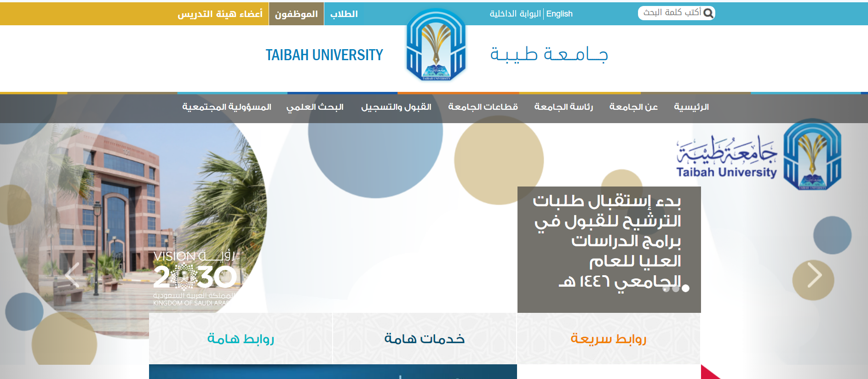Select the middle grey slider dot
The image size is (868, 379).
(675, 288)
